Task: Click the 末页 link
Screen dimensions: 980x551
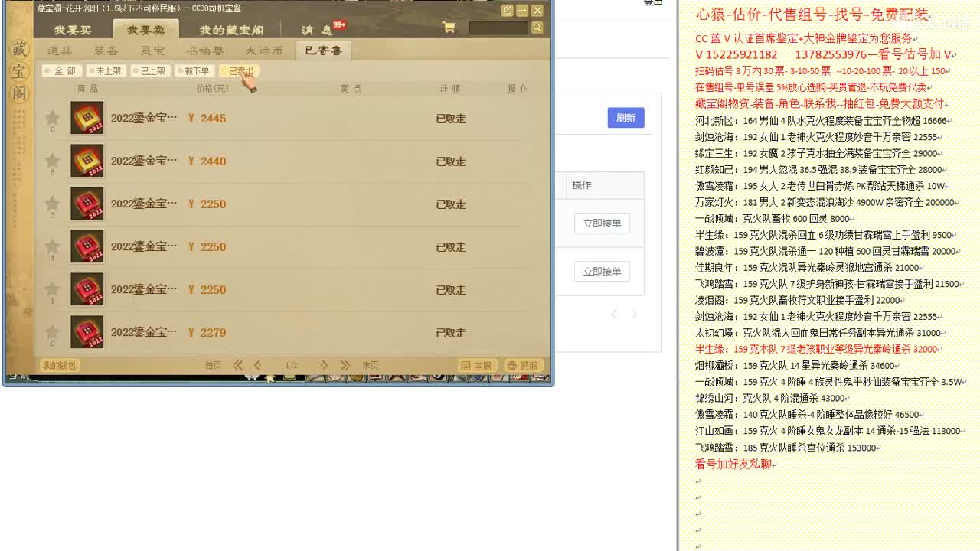Action: click(371, 366)
